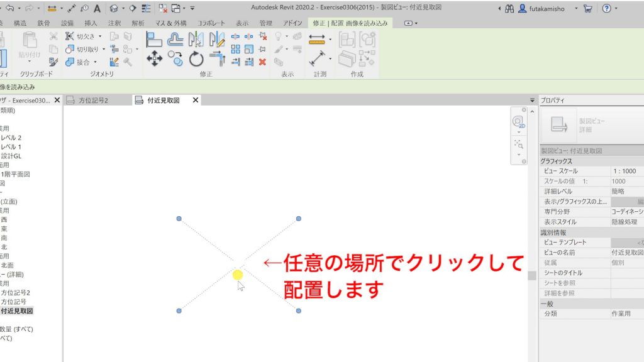Switch to the 方位記号2 view tab
644x362 pixels.
click(x=92, y=99)
